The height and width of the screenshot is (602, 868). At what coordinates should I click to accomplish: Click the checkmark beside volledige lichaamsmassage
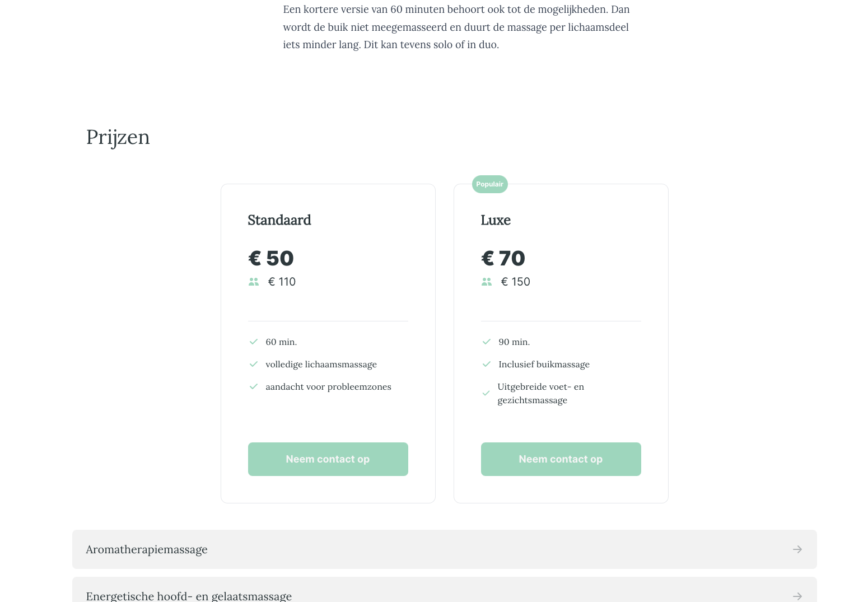(253, 363)
